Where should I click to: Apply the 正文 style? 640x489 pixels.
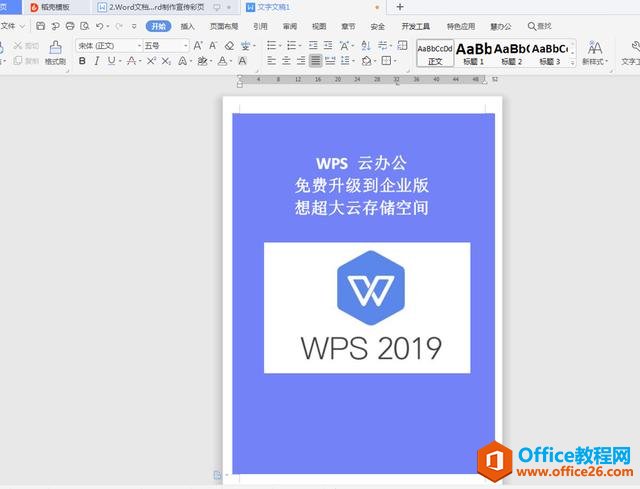pyautogui.click(x=435, y=53)
